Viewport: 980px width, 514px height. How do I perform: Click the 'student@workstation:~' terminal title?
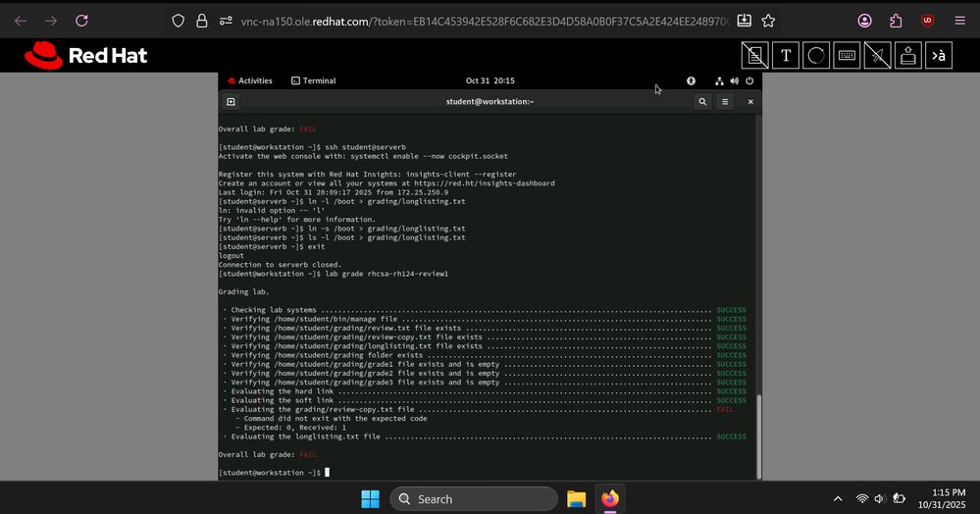[x=490, y=101]
